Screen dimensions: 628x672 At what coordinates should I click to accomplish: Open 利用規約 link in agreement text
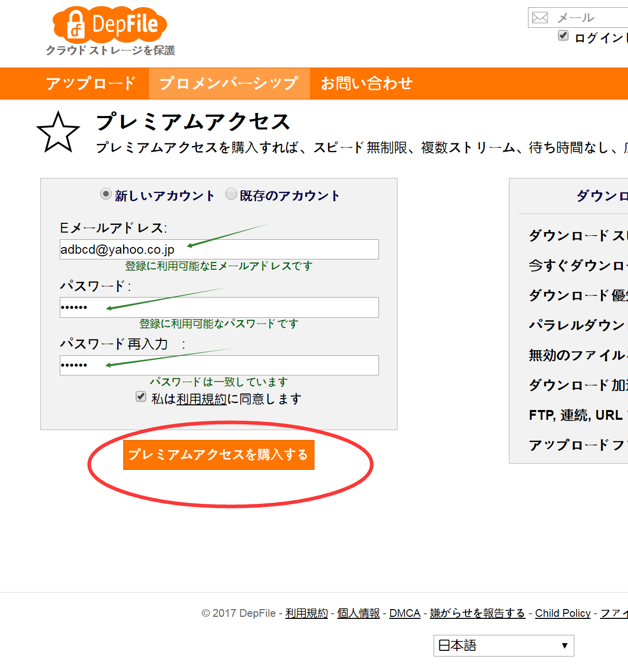(202, 399)
